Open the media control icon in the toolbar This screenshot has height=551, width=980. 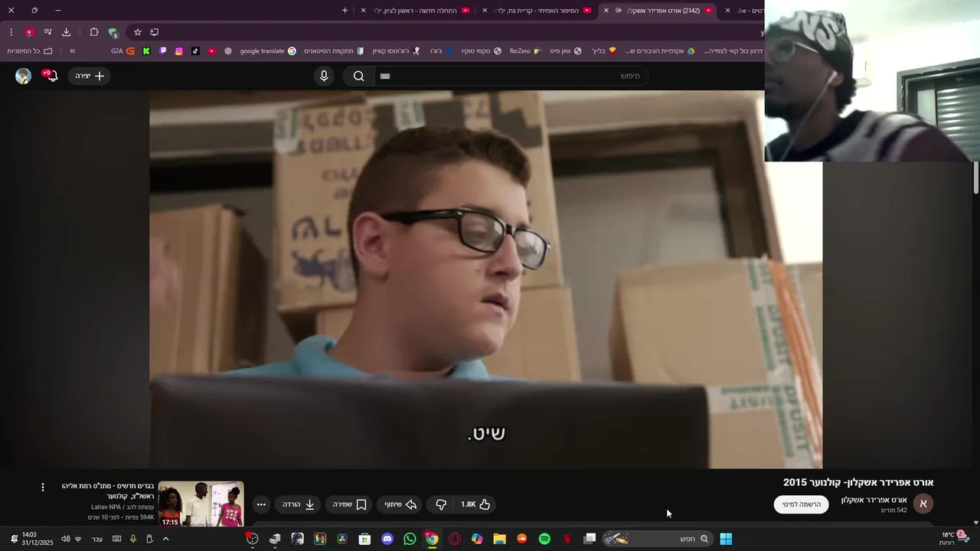click(x=47, y=32)
